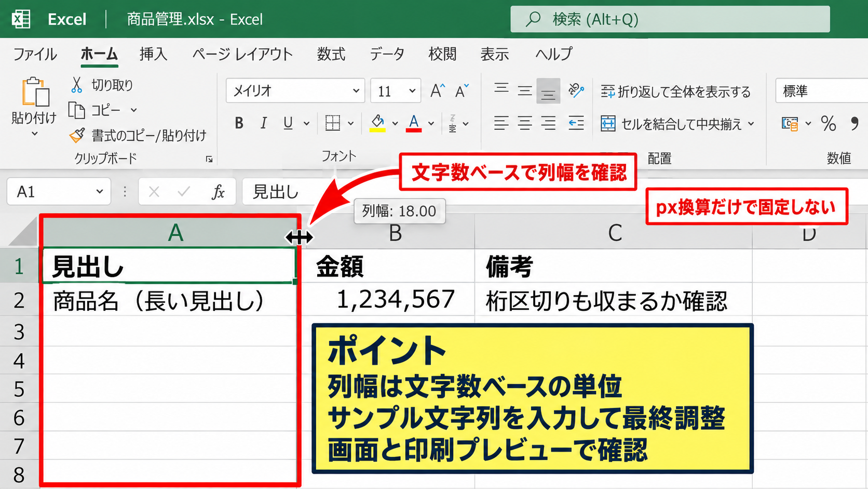Click the phonetic guide icon
868x489 pixels.
tap(453, 123)
